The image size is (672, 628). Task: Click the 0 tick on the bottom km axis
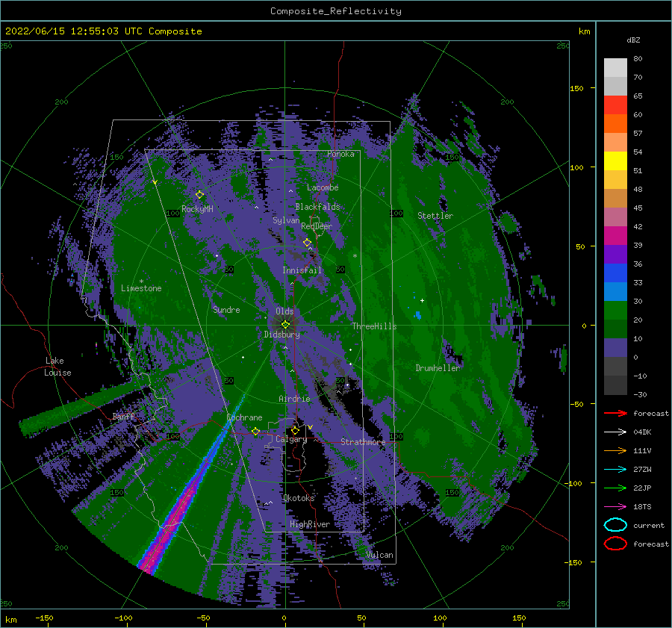pos(284,618)
